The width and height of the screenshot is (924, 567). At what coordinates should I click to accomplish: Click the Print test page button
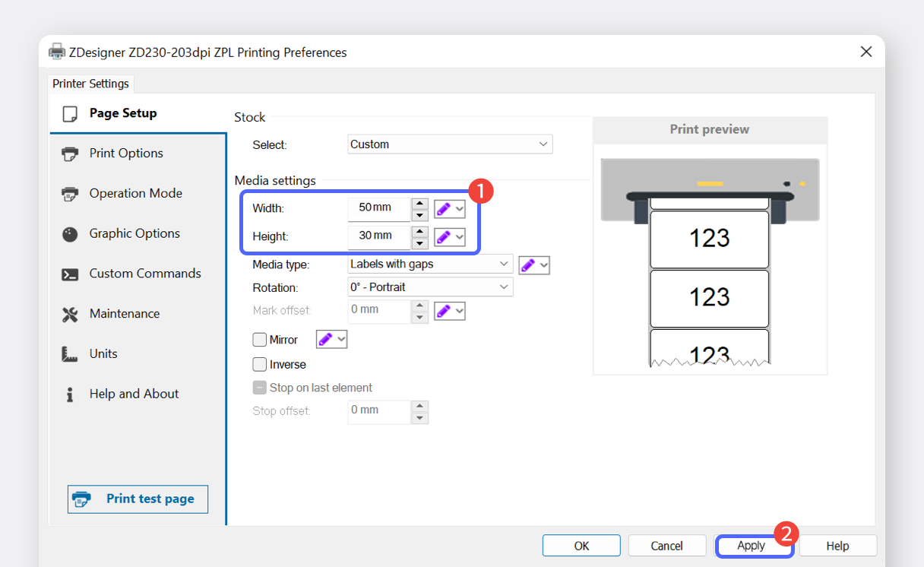[138, 499]
